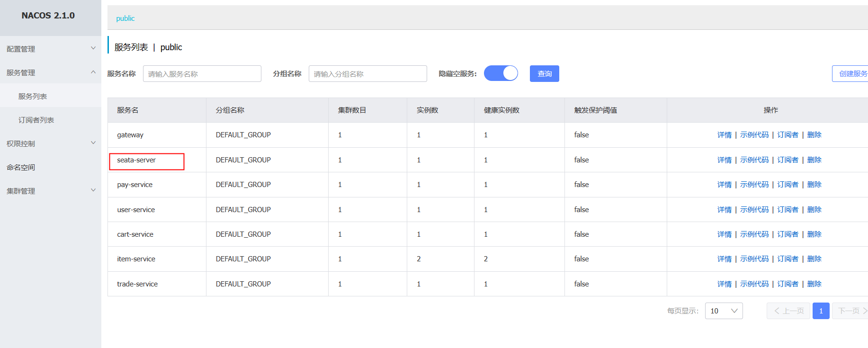Open the page size dropdown showing 10
Image resolution: width=868 pixels, height=348 pixels.
tap(724, 311)
